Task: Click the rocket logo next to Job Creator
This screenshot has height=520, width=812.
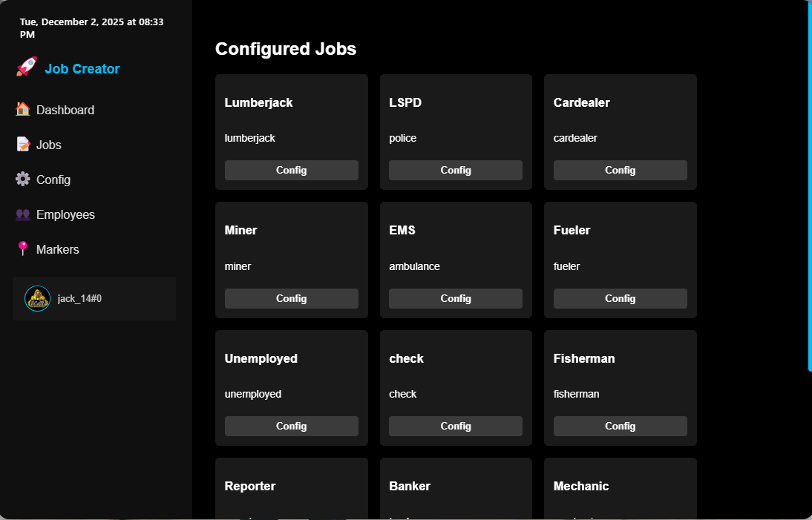Action: pyautogui.click(x=24, y=68)
